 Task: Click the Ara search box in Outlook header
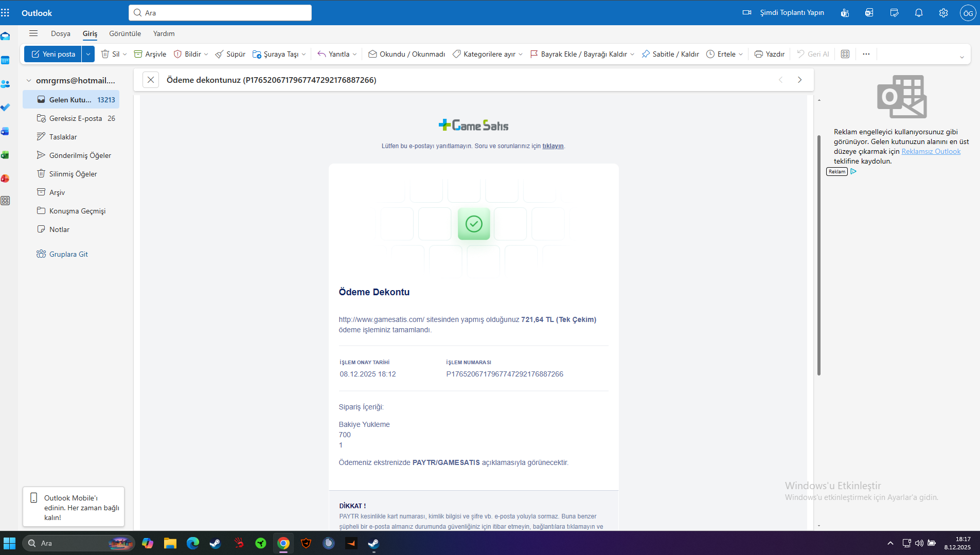(x=220, y=13)
